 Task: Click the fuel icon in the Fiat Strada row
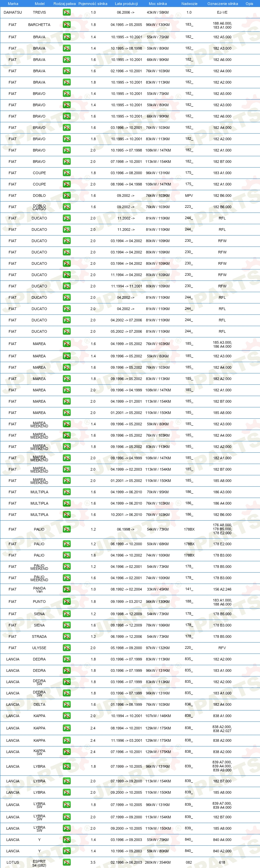[66, 637]
